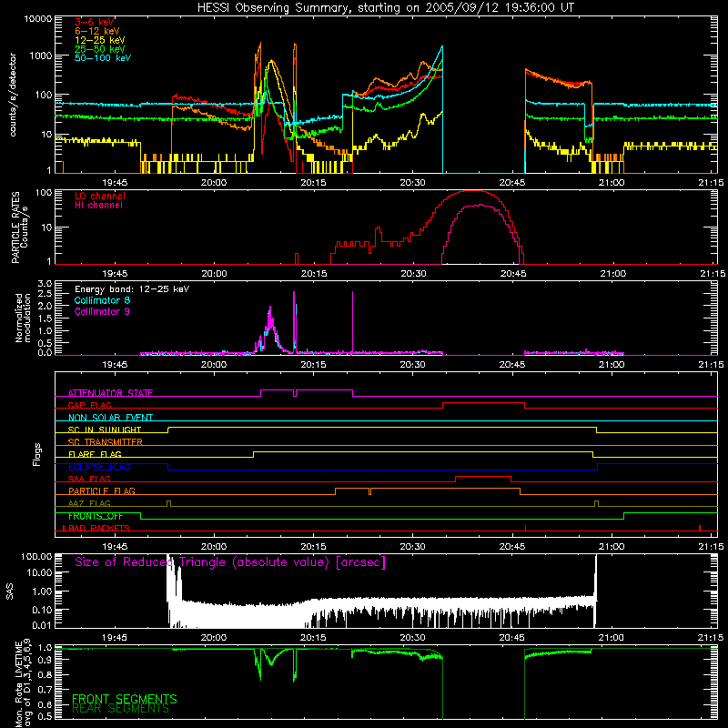Select the HI channel legend label

point(98,206)
